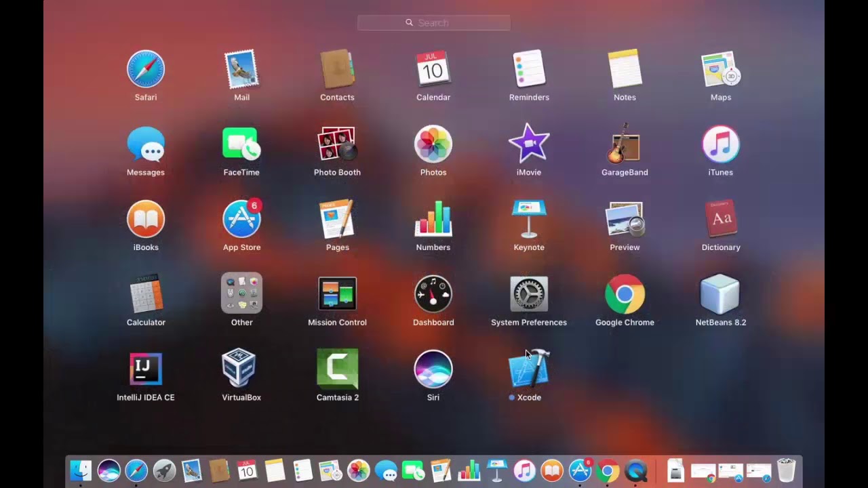The image size is (868, 488).
Task: Launch the Xcode app
Action: click(529, 369)
